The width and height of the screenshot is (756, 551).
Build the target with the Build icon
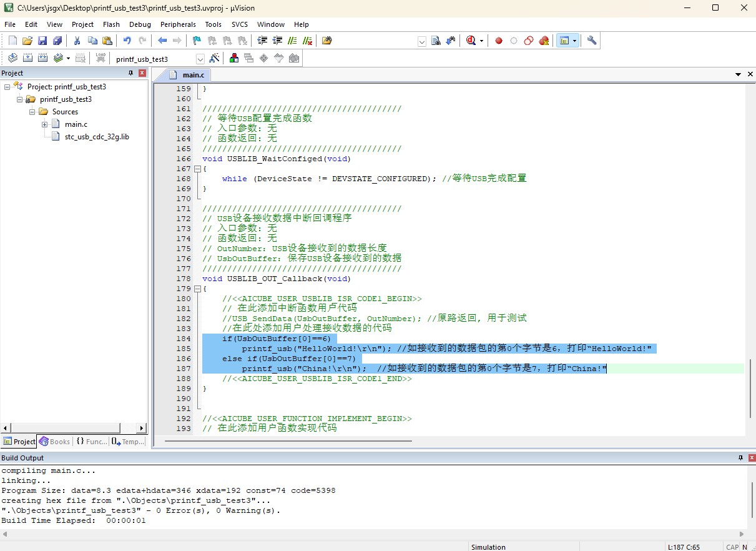click(x=27, y=58)
